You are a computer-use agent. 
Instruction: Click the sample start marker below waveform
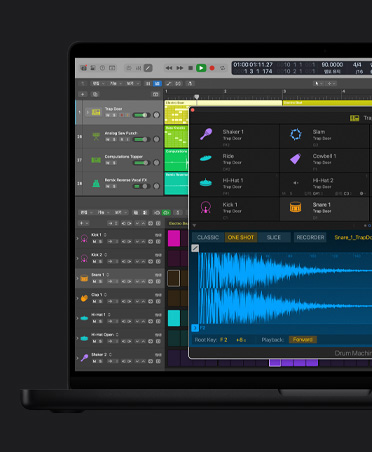coord(195,328)
